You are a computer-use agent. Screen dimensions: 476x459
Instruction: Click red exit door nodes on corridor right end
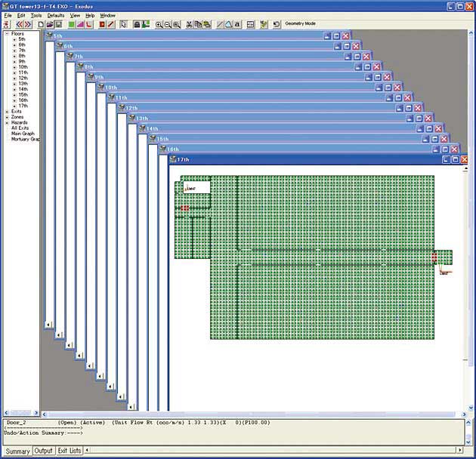tap(434, 257)
